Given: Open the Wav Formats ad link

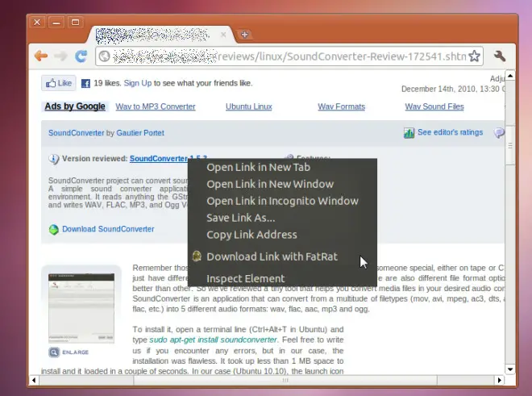Looking at the screenshot, I should tap(341, 106).
